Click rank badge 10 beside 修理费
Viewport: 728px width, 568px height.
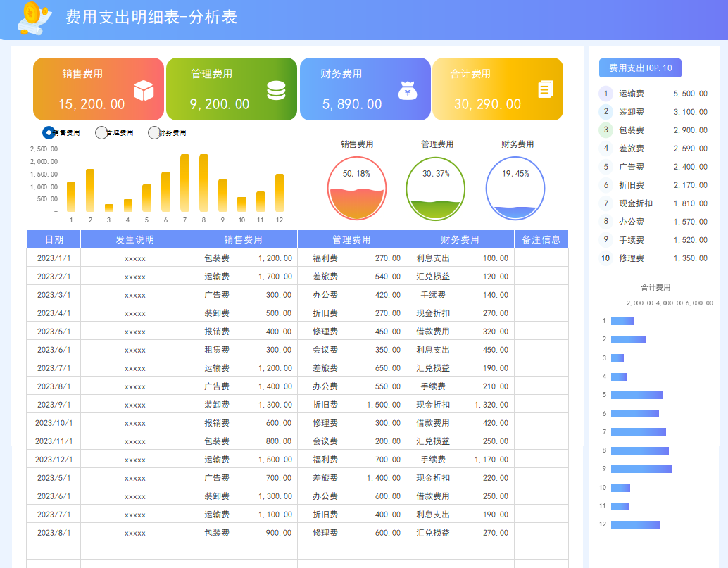[x=605, y=258]
